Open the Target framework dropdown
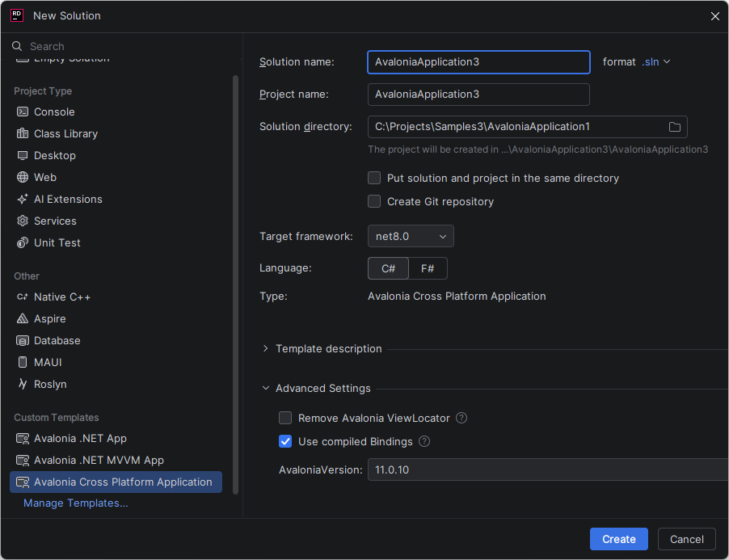 pos(411,236)
